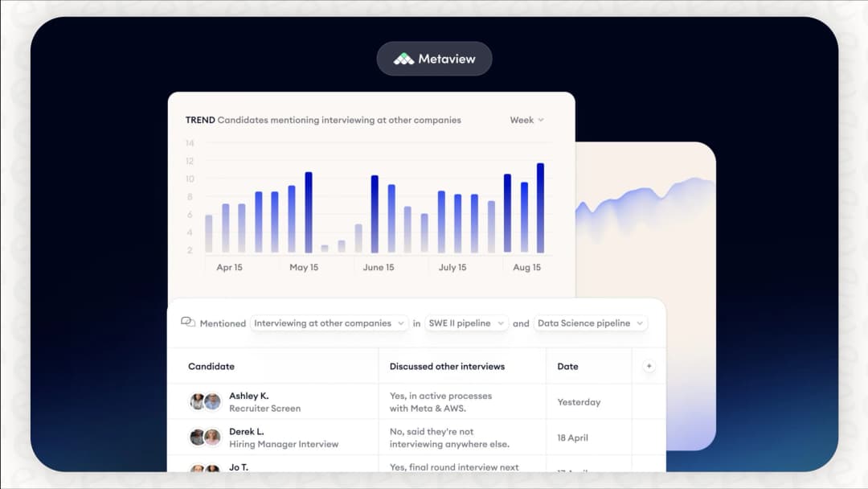Click the May 15 axis label
Image resolution: width=868 pixels, height=489 pixels.
click(x=303, y=267)
